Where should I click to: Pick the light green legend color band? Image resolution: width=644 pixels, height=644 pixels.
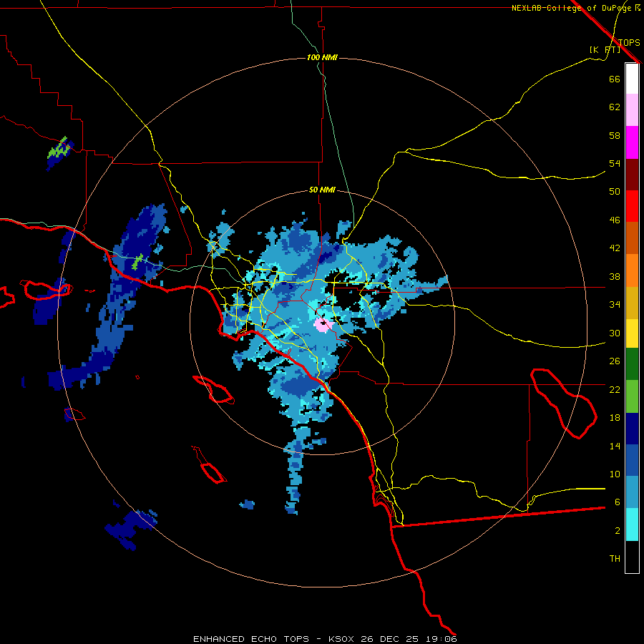(632, 396)
